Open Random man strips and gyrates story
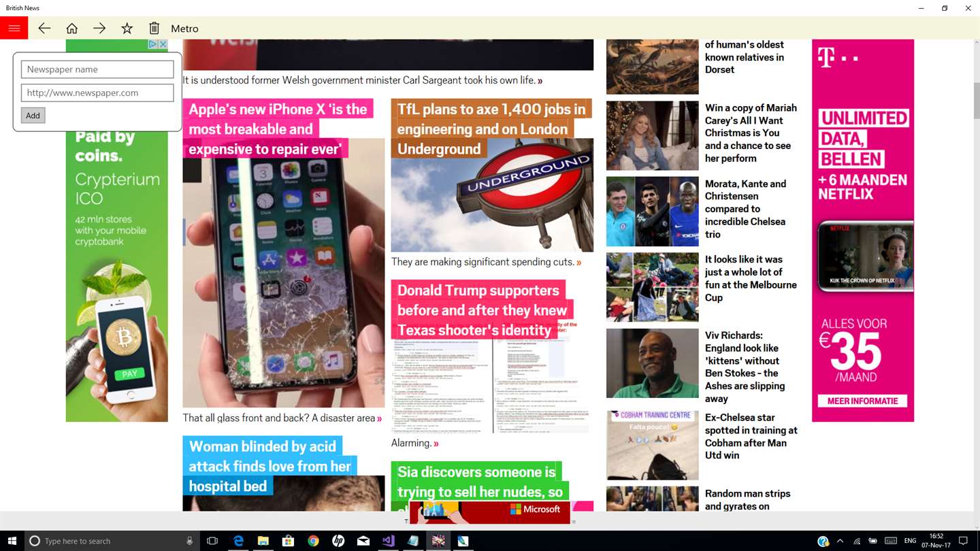980x551 pixels. pyautogui.click(x=747, y=500)
